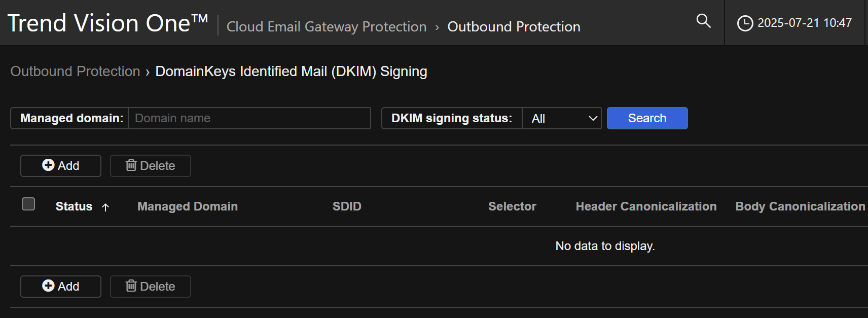868x318 pixels.
Task: Click the search magnifier icon in header
Action: 703,21
